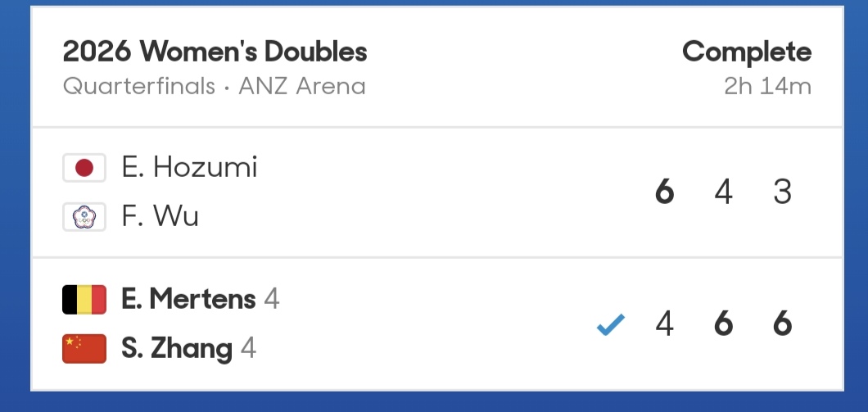Open E. Hozumi's player profile
Viewport: 868px width, 412px height.
(x=189, y=168)
